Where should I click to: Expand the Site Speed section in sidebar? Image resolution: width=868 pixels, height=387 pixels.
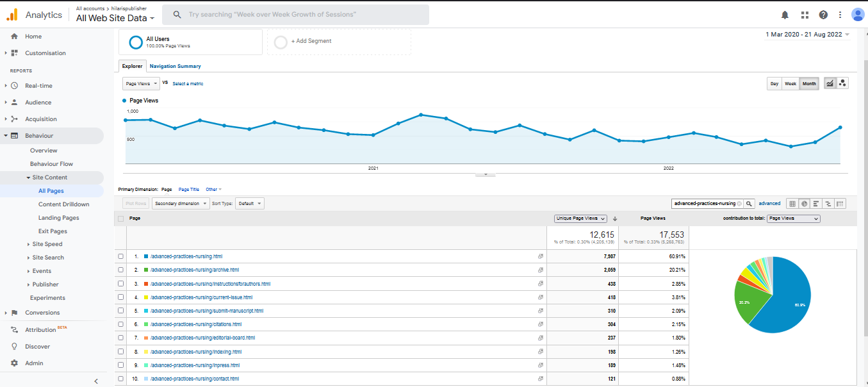(47, 244)
